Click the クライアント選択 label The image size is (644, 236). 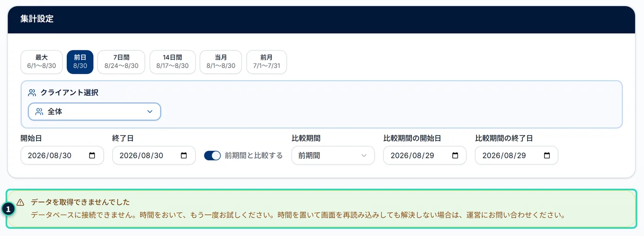tap(70, 92)
